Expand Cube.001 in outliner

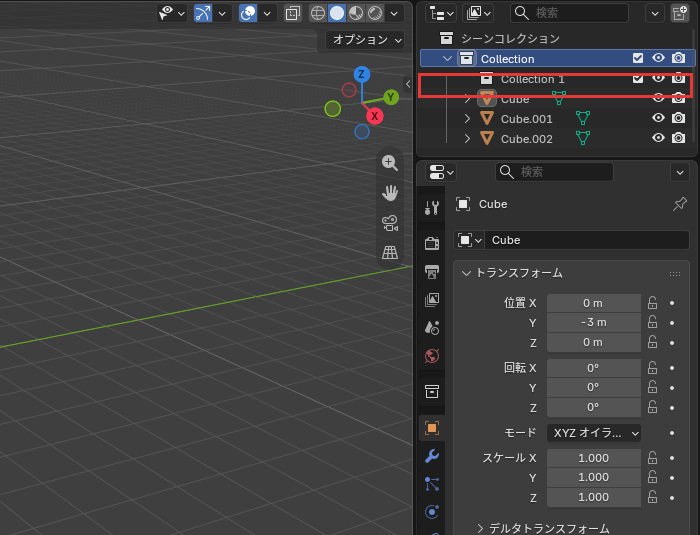coord(467,119)
